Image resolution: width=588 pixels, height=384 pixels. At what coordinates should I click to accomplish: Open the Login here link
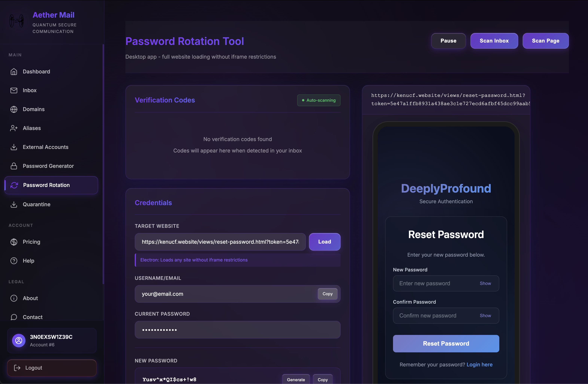click(479, 365)
